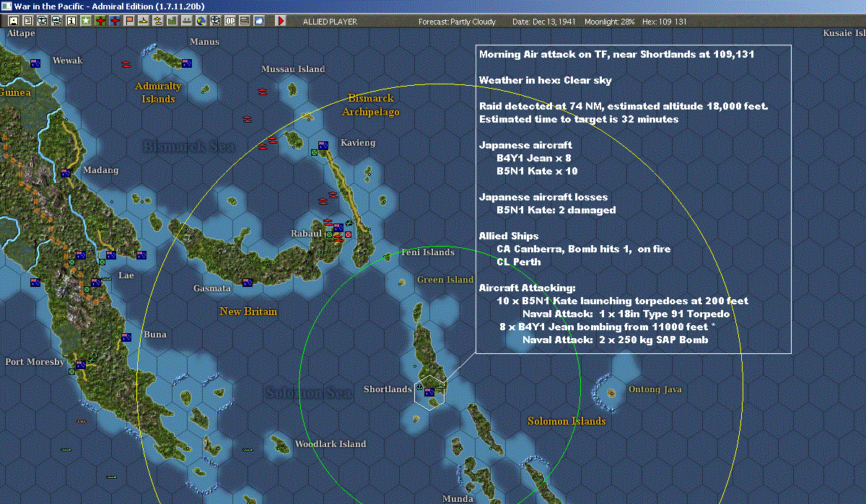Click the Woodlark Island label
Viewport: 866px width, 504px height.
pyautogui.click(x=331, y=444)
